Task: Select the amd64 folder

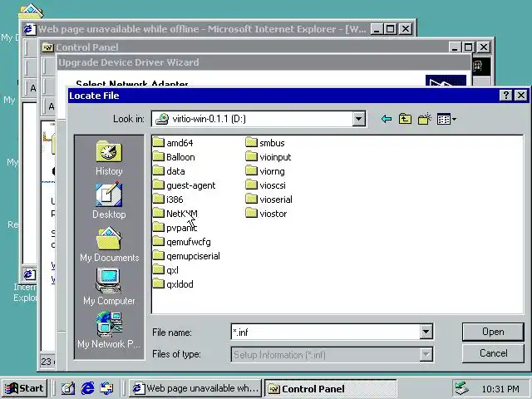Action: click(x=173, y=142)
